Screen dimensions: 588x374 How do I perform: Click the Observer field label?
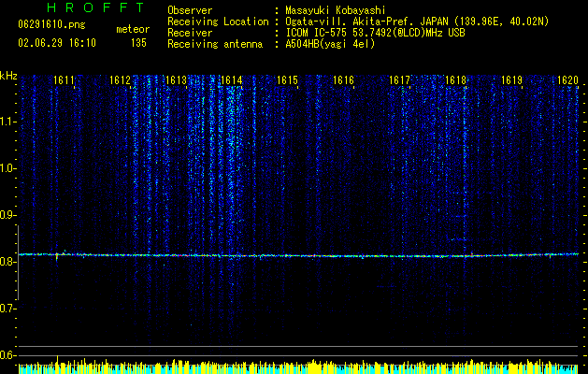pyautogui.click(x=190, y=10)
